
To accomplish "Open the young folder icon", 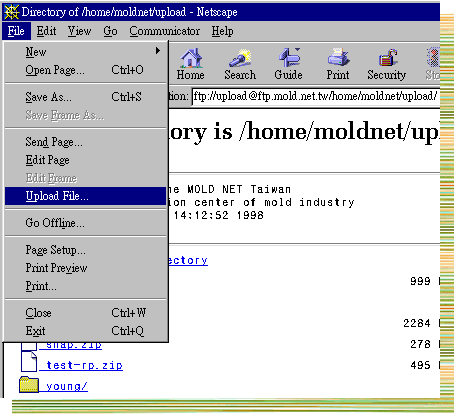I will (x=29, y=384).
